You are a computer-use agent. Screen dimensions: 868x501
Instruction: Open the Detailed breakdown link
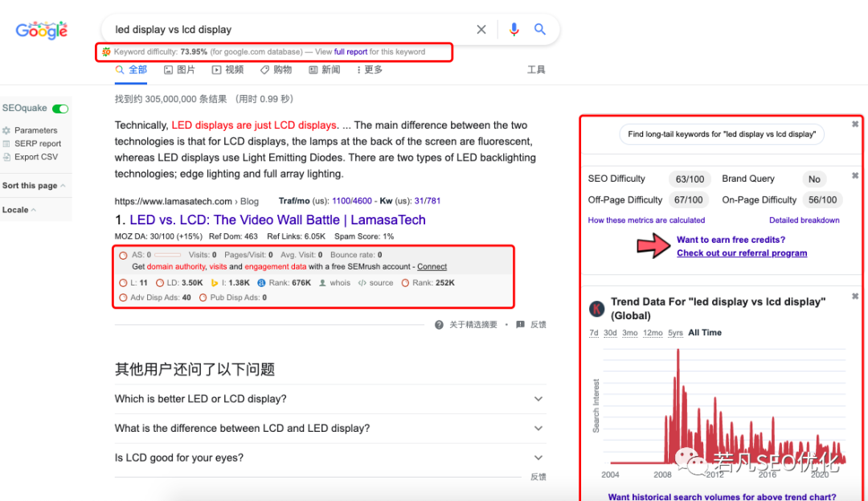coord(804,220)
